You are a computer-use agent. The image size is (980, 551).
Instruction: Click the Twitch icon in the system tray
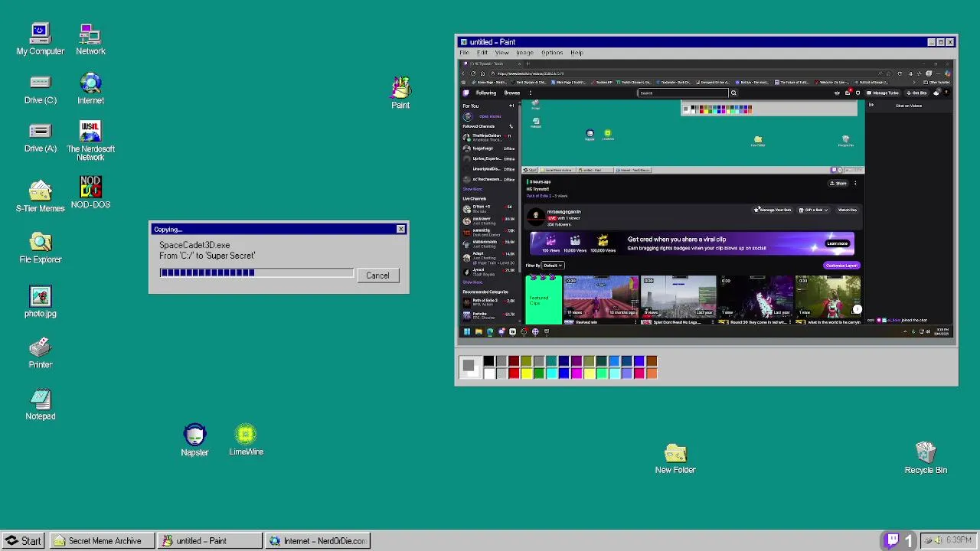pyautogui.click(x=893, y=540)
